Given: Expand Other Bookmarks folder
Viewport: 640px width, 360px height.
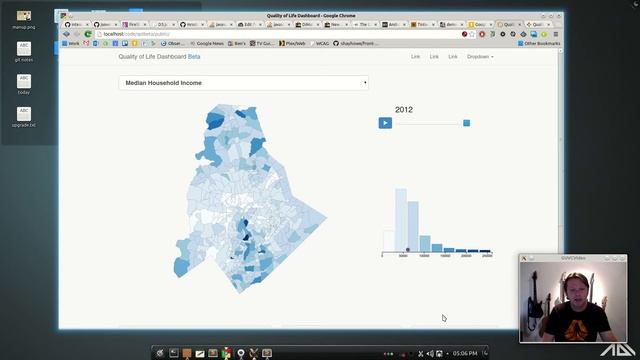Looking at the screenshot, I should pyautogui.click(x=539, y=43).
